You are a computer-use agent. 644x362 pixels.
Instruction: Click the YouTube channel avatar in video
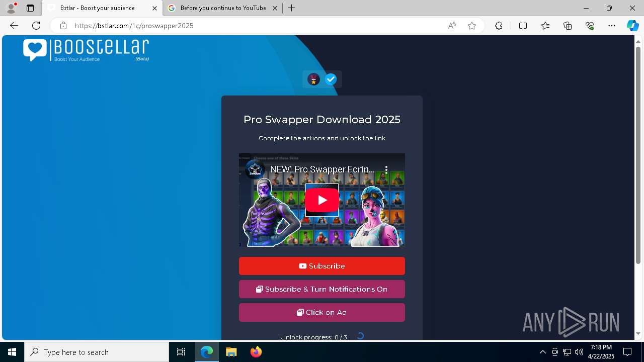tap(255, 169)
